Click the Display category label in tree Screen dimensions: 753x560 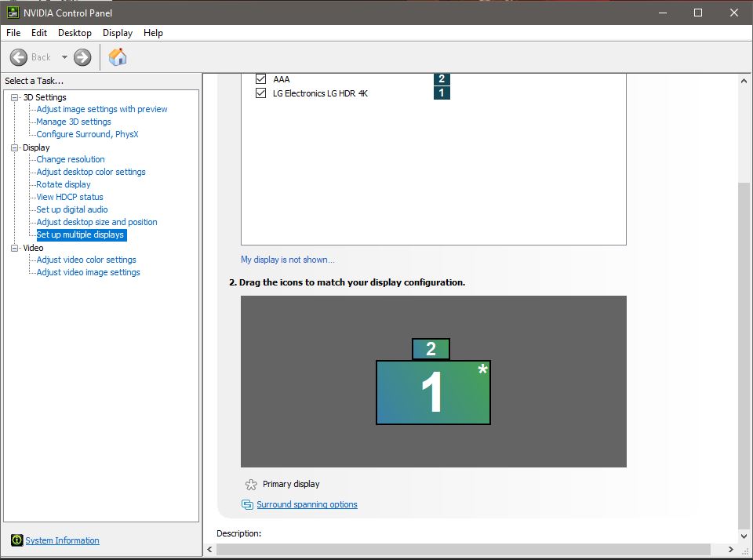pyautogui.click(x=36, y=147)
